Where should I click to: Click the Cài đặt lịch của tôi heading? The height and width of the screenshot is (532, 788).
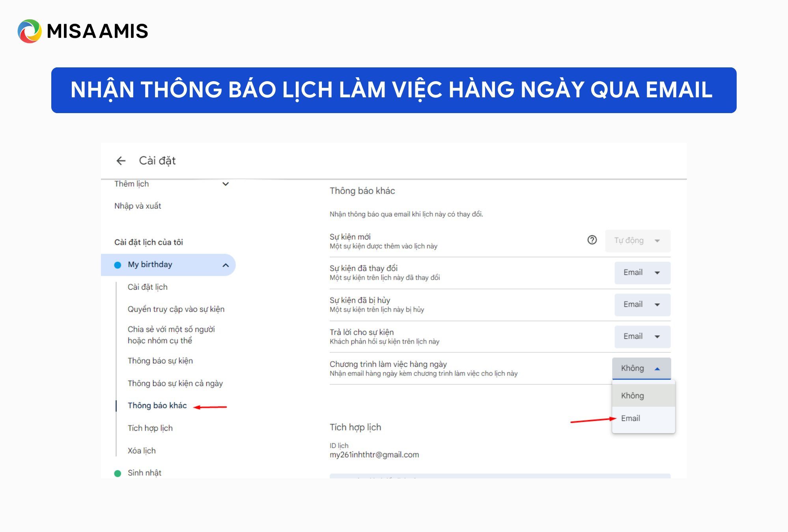(x=149, y=242)
